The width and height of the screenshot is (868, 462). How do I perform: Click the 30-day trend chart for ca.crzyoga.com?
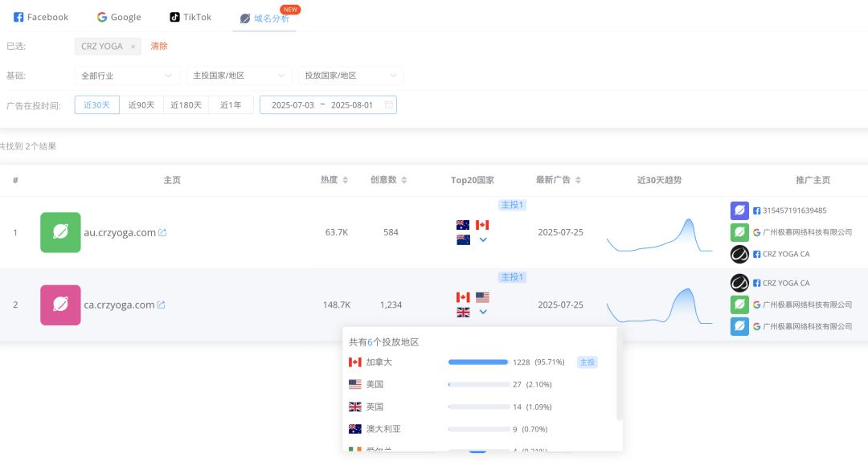pos(659,306)
